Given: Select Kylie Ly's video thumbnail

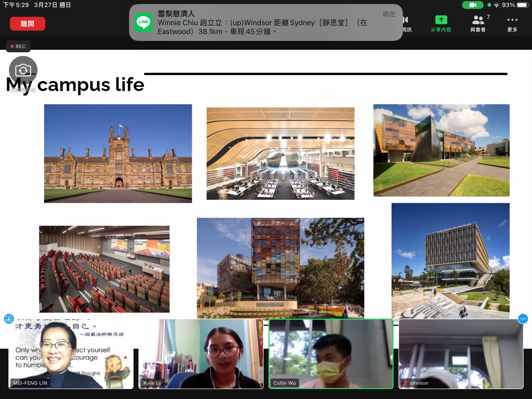Looking at the screenshot, I should (201, 354).
